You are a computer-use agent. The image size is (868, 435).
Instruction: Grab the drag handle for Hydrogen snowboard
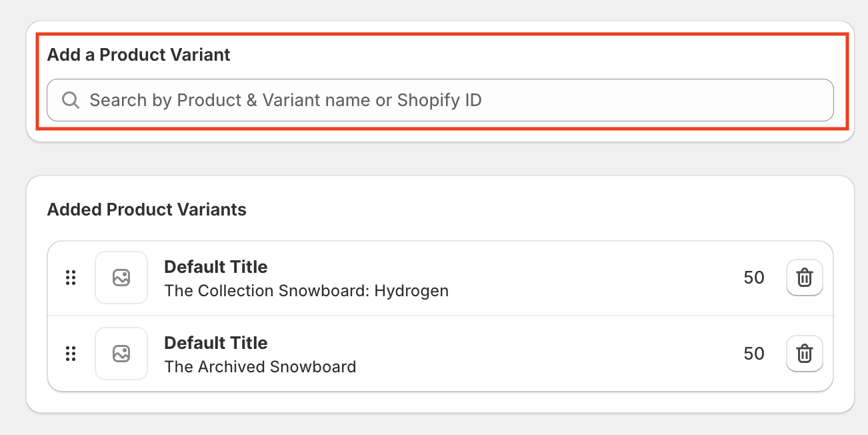pyautogui.click(x=71, y=278)
